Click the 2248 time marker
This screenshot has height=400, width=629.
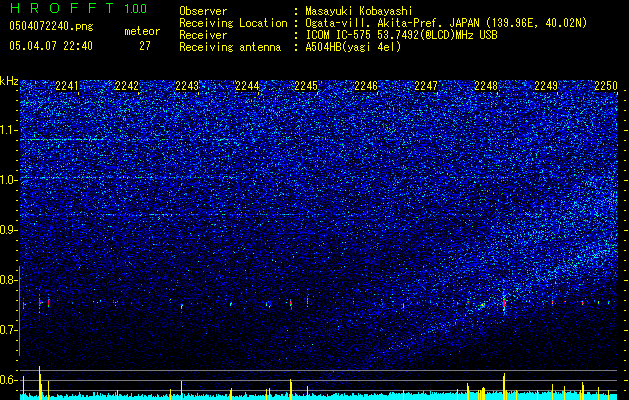pos(486,86)
